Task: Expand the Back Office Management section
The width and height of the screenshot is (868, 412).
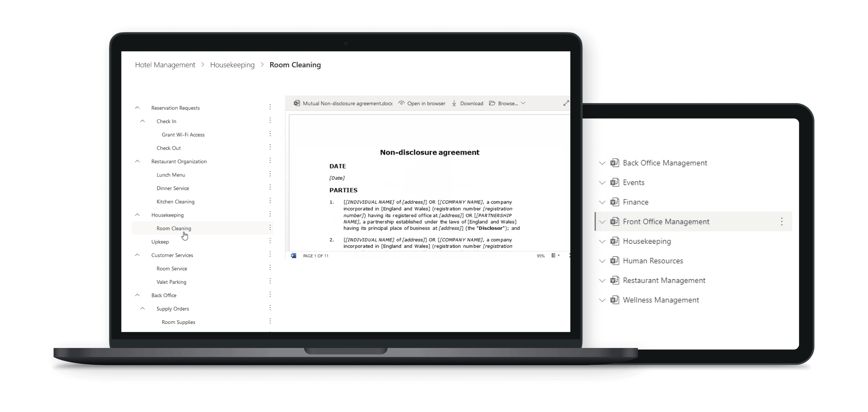Action: point(602,163)
